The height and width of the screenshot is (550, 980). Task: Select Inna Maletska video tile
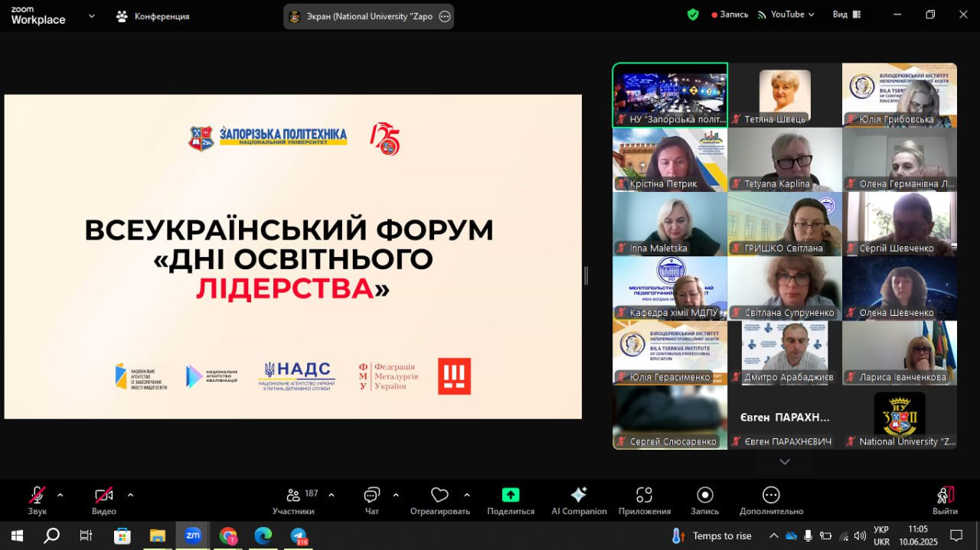tap(670, 223)
